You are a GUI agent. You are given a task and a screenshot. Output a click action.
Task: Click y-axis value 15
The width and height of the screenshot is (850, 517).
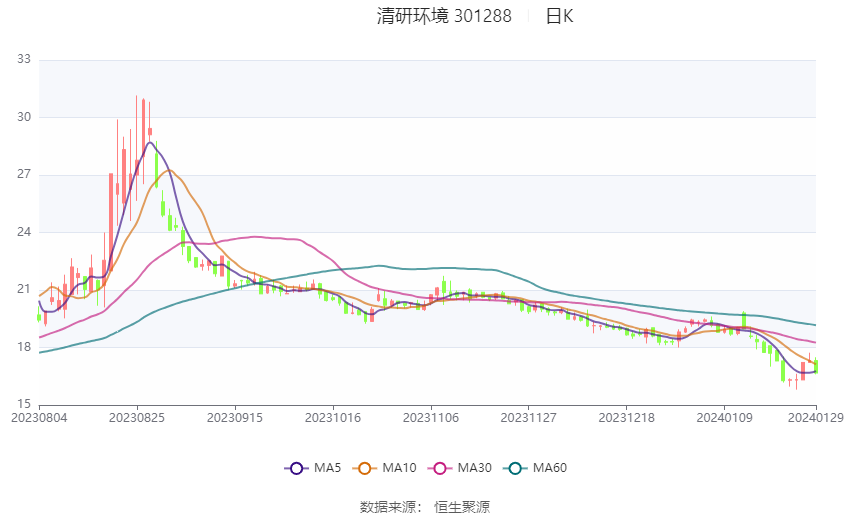(x=24, y=404)
